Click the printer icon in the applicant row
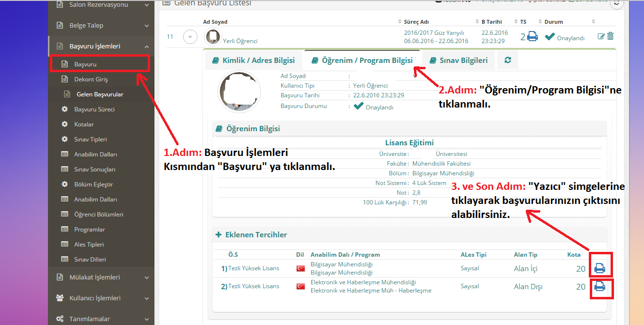Image resolution: width=644 pixels, height=325 pixels. pos(532,36)
